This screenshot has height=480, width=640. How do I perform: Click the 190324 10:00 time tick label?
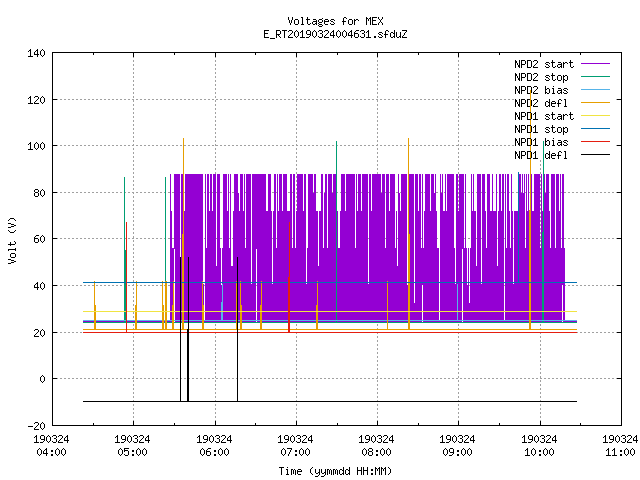coord(539,446)
